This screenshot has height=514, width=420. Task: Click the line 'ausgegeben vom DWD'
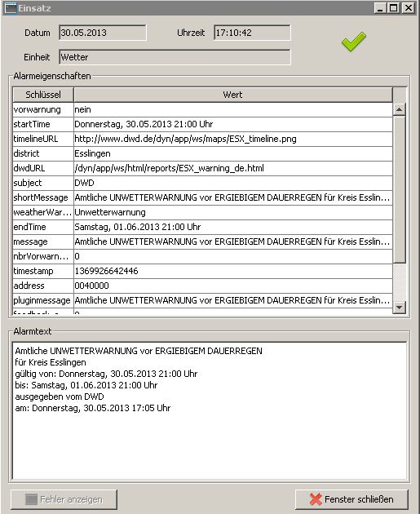click(x=60, y=397)
